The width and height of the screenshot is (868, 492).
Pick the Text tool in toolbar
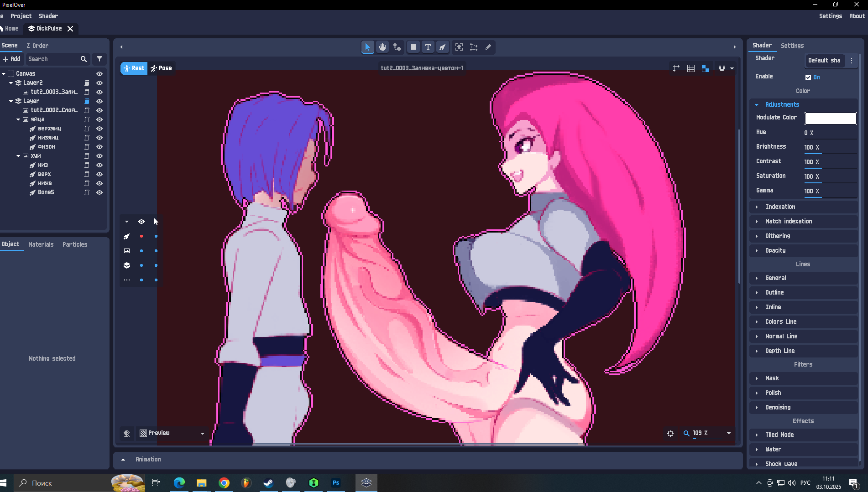point(428,47)
